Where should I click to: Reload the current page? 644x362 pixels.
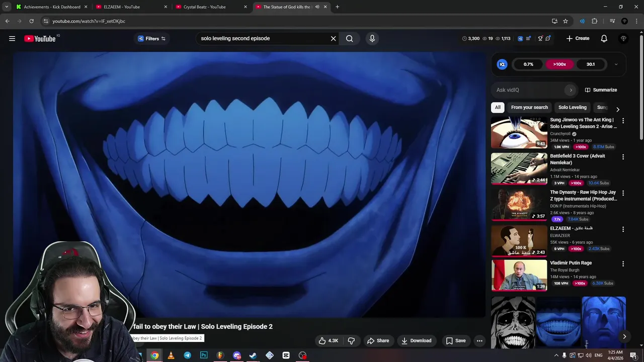coord(31,21)
